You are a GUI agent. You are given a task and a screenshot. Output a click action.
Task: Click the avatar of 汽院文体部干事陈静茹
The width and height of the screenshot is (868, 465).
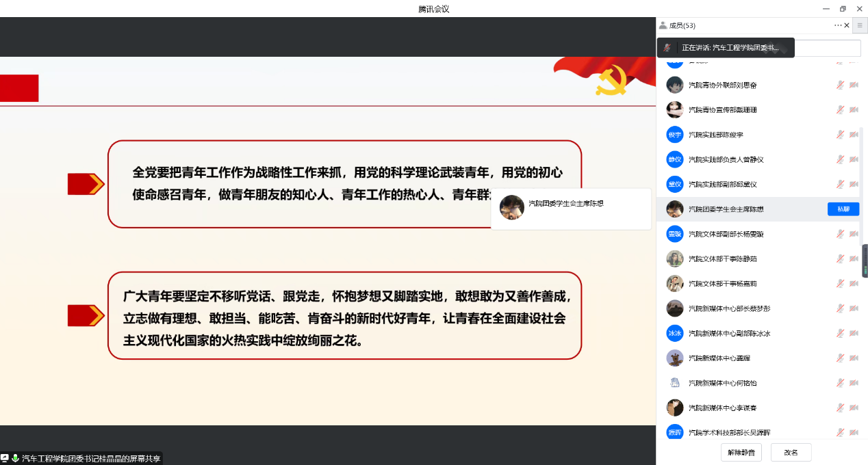click(x=675, y=259)
